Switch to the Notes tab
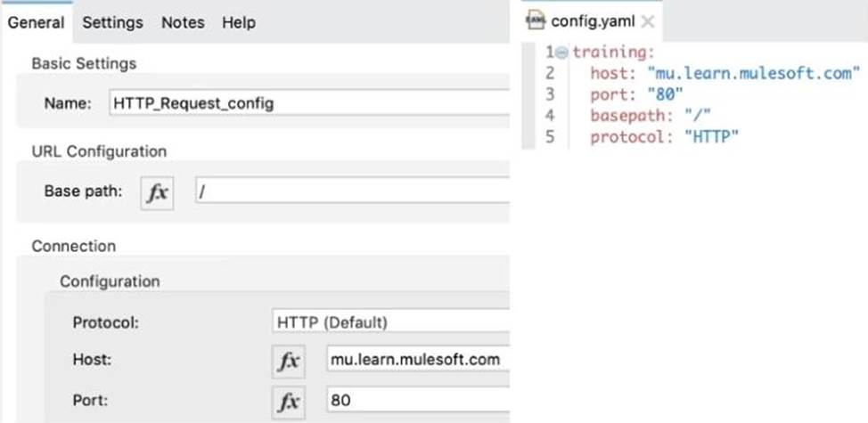Viewport: 868px width, 423px height. point(183,22)
